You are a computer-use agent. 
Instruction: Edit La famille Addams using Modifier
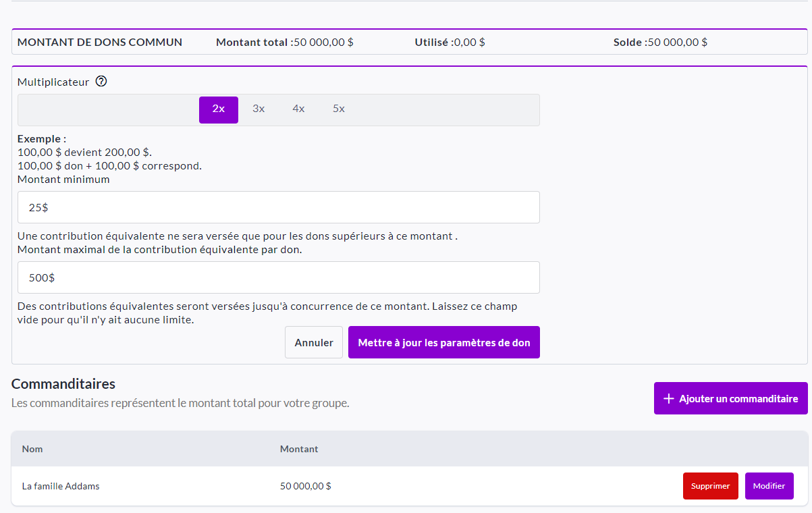point(769,486)
